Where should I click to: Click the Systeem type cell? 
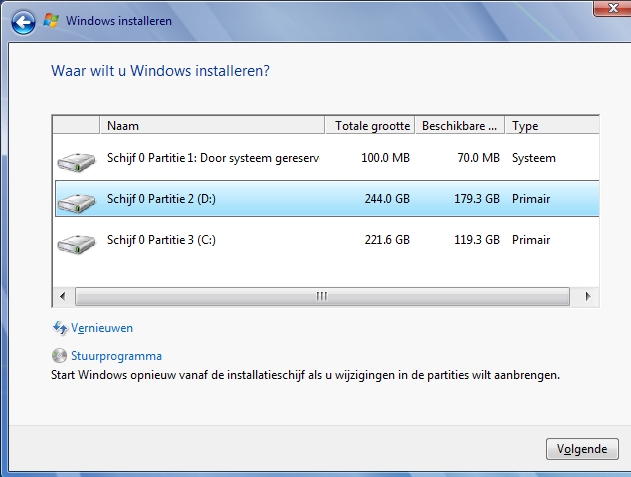point(534,158)
